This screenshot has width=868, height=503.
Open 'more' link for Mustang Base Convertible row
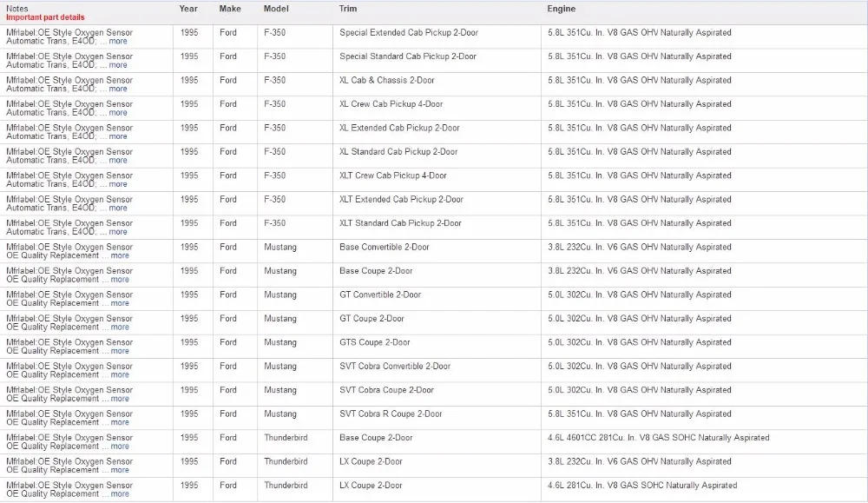tap(120, 255)
